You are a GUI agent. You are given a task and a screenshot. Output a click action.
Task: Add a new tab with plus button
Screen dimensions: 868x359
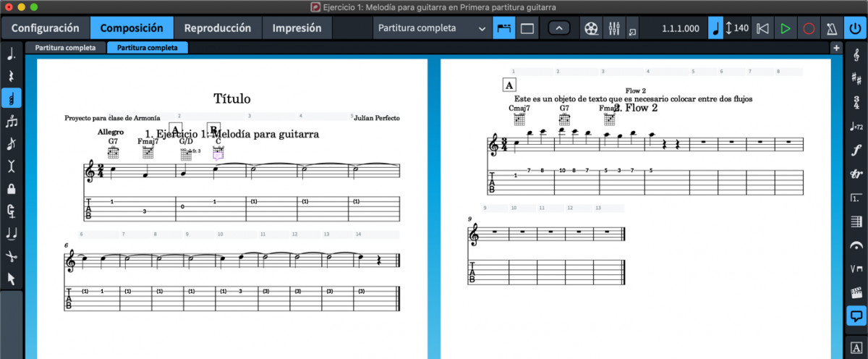pyautogui.click(x=836, y=48)
